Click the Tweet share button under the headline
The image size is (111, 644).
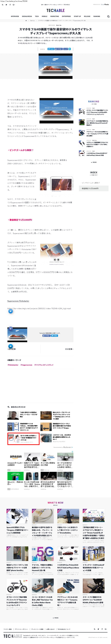coord(51,49)
